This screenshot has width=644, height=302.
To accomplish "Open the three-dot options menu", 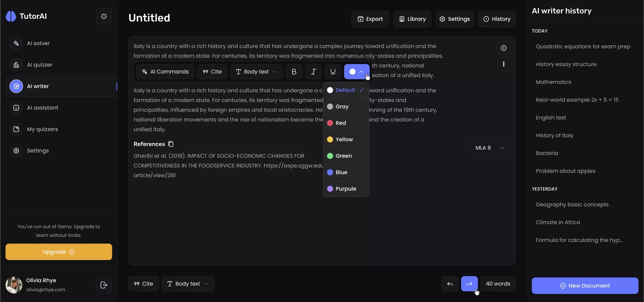I will [x=504, y=64].
